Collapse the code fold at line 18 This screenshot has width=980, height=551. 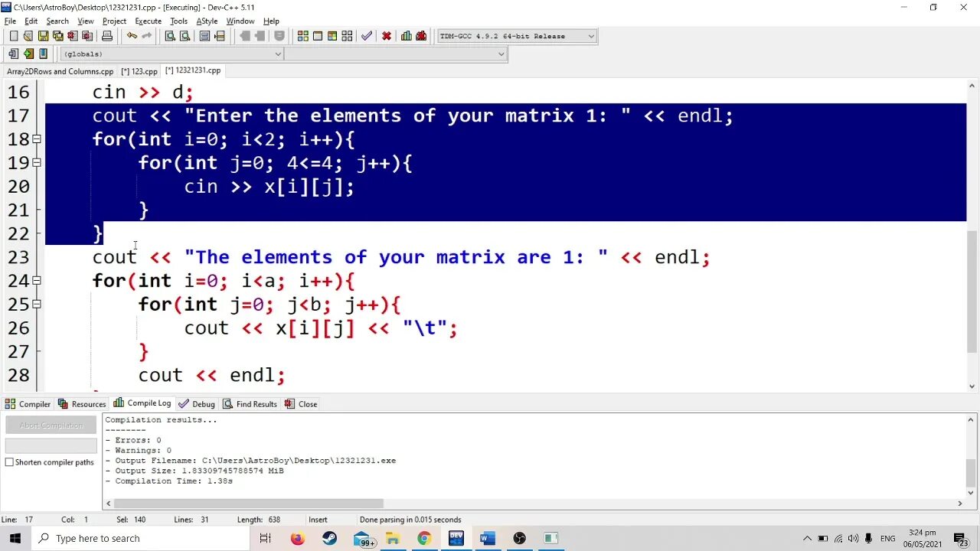click(37, 139)
